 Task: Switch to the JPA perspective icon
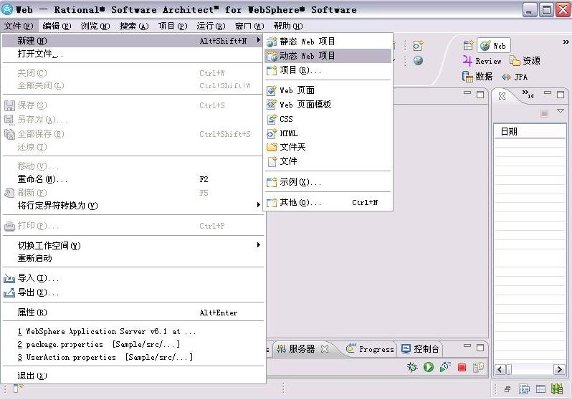[x=515, y=77]
